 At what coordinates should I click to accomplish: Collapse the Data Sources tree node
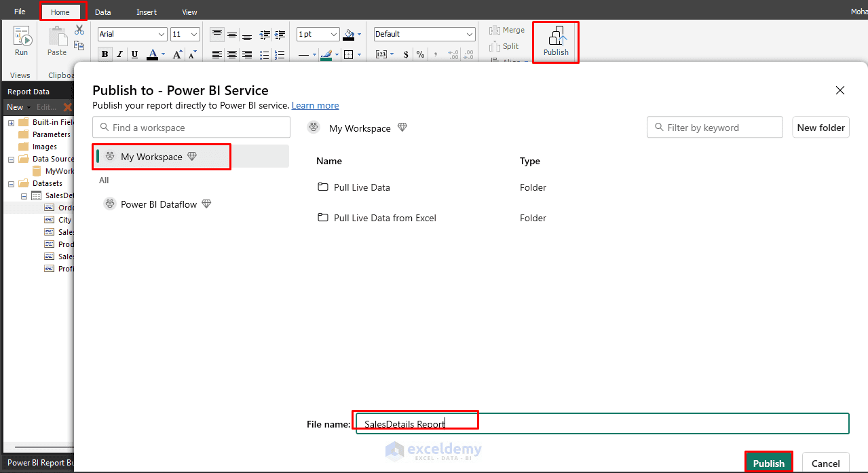[x=12, y=159]
